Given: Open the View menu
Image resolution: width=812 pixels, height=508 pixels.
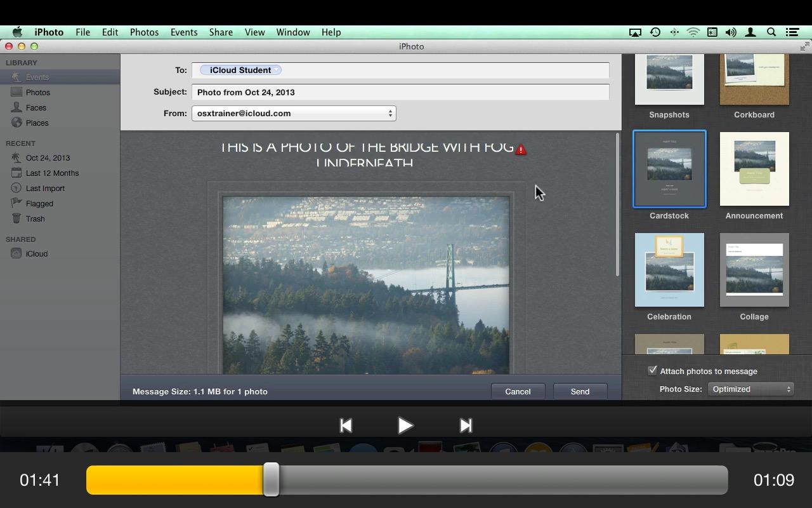Looking at the screenshot, I should [255, 32].
